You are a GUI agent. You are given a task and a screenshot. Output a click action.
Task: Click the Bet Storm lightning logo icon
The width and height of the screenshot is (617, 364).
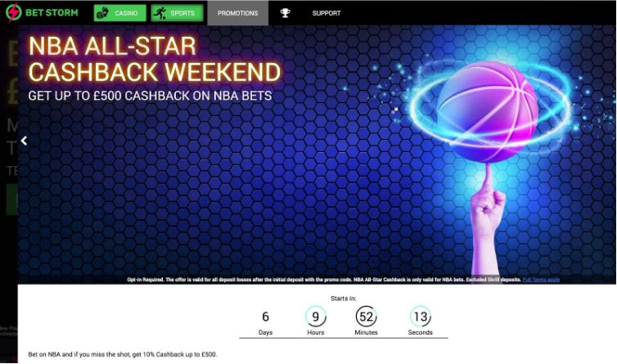13,12
